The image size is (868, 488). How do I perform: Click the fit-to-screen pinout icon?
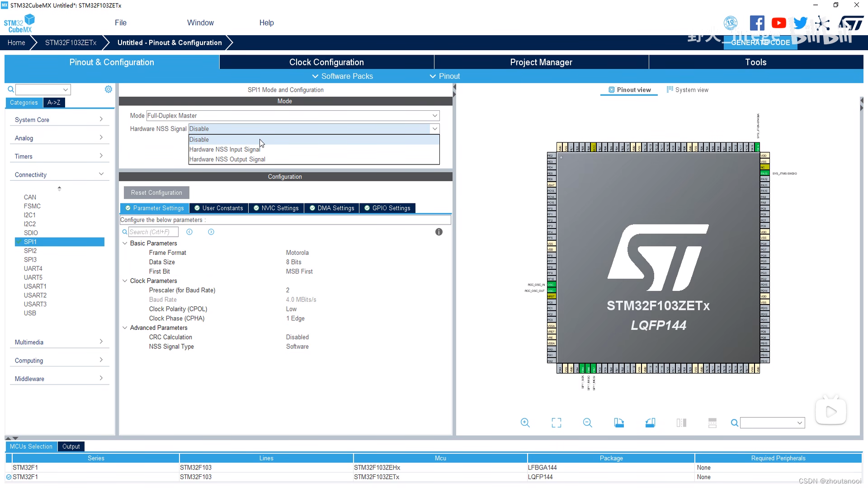[x=556, y=423]
